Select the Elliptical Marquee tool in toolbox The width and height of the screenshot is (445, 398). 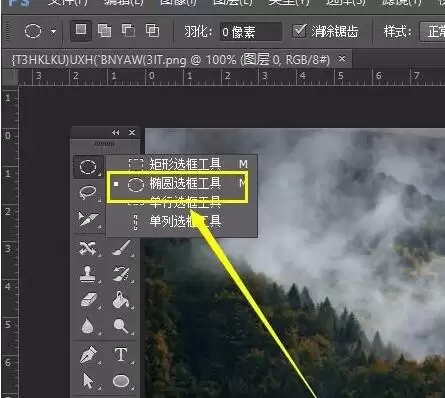click(88, 167)
